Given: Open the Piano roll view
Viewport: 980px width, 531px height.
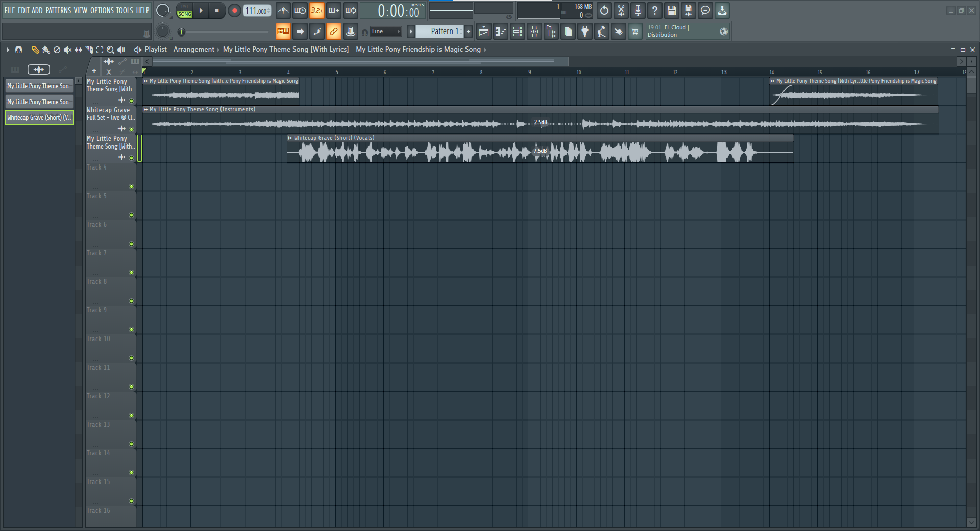Looking at the screenshot, I should click(501, 32).
